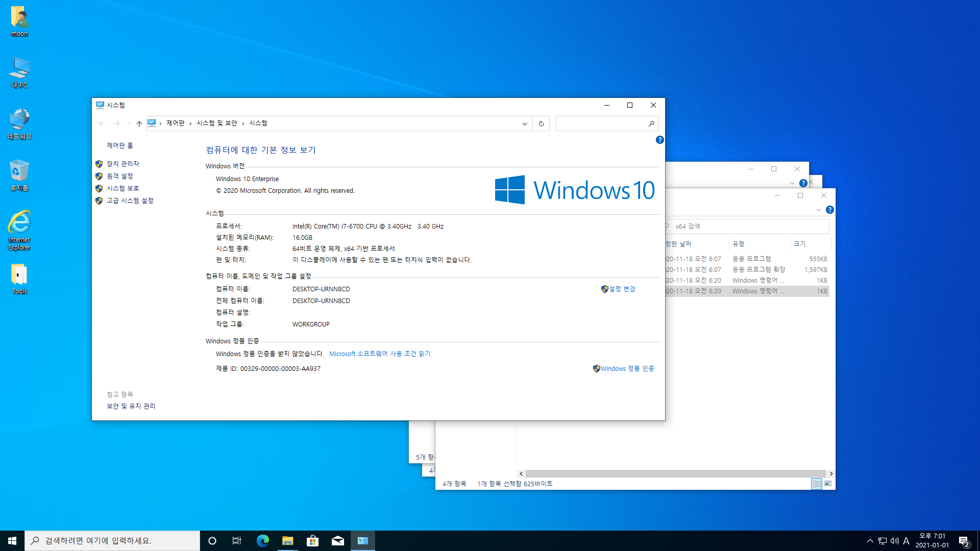Expand ribbon chevron in x64 Explorer window
The image size is (980, 551).
(818, 210)
